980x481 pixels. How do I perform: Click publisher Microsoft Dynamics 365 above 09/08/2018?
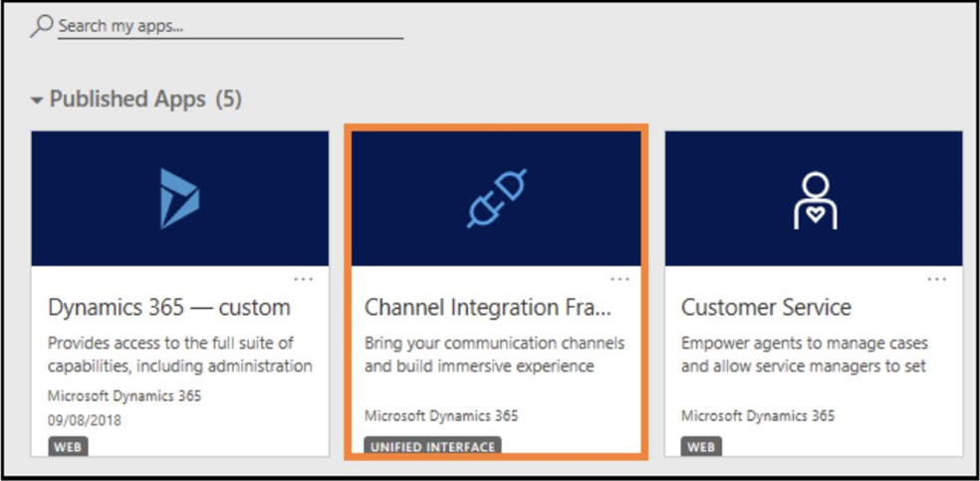pyautogui.click(x=125, y=396)
